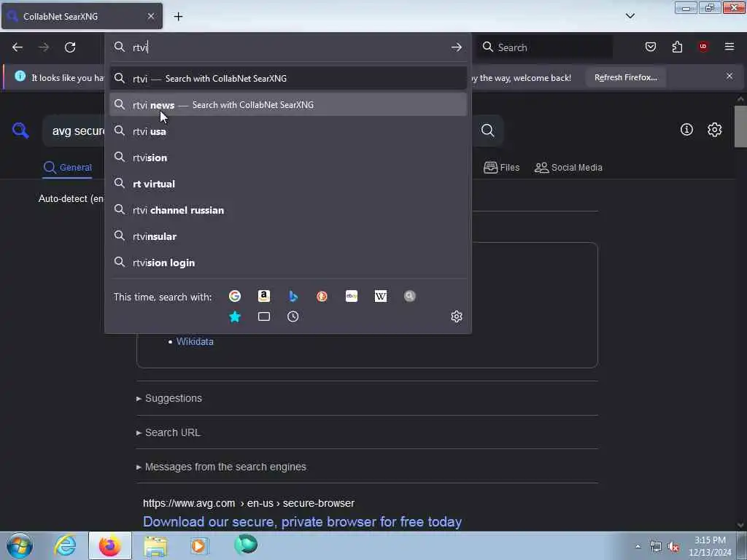Open search settings gear in the dropdown
This screenshot has height=560, width=747.
[457, 316]
